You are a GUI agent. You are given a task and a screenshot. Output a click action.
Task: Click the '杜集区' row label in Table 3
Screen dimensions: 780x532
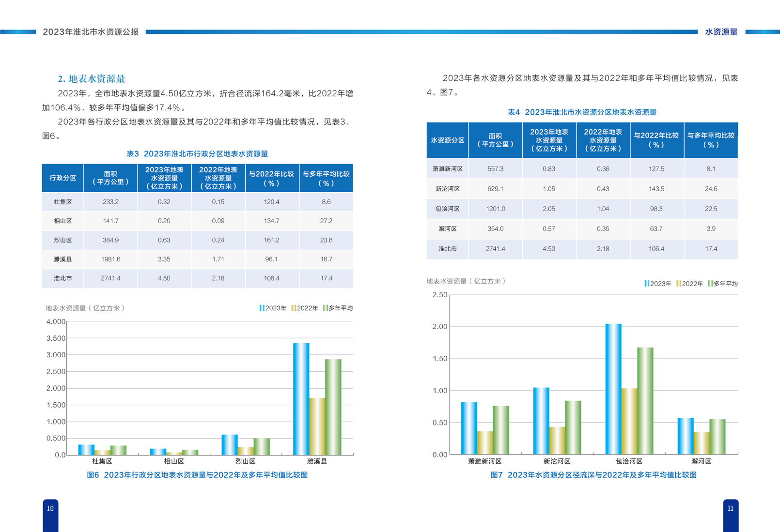click(x=63, y=202)
